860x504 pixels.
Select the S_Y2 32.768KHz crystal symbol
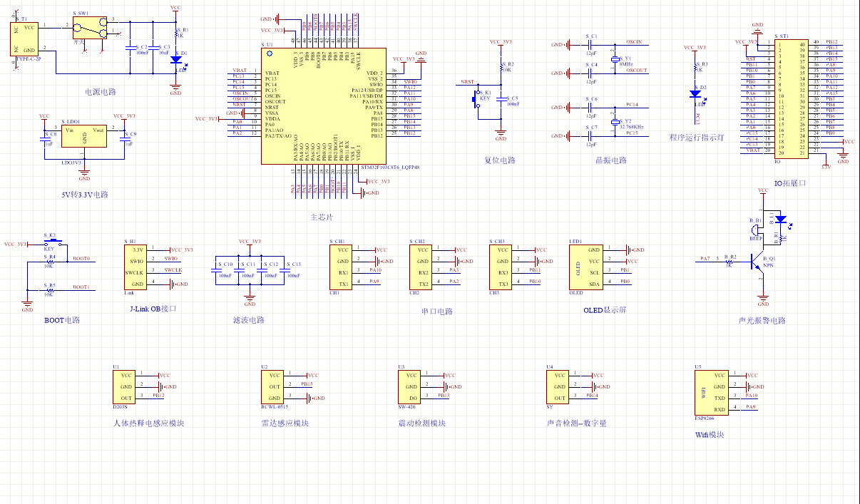coord(614,123)
